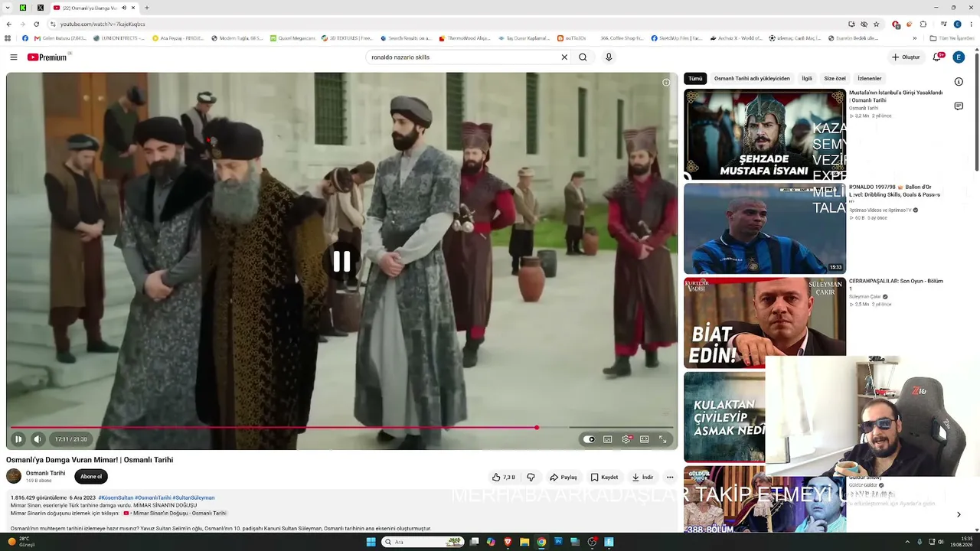This screenshot has width=980, height=551.
Task: Pause the video using the player control
Action: tap(18, 439)
